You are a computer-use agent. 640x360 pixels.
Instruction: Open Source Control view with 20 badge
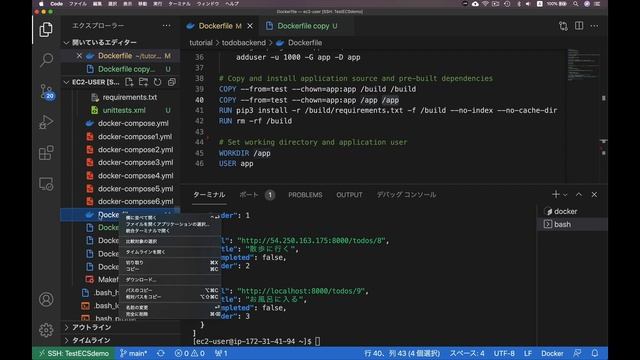[46, 91]
